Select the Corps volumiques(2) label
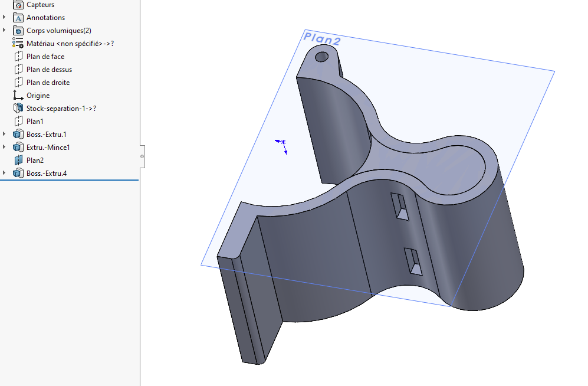Image resolution: width=588 pixels, height=386 pixels. pyautogui.click(x=59, y=31)
